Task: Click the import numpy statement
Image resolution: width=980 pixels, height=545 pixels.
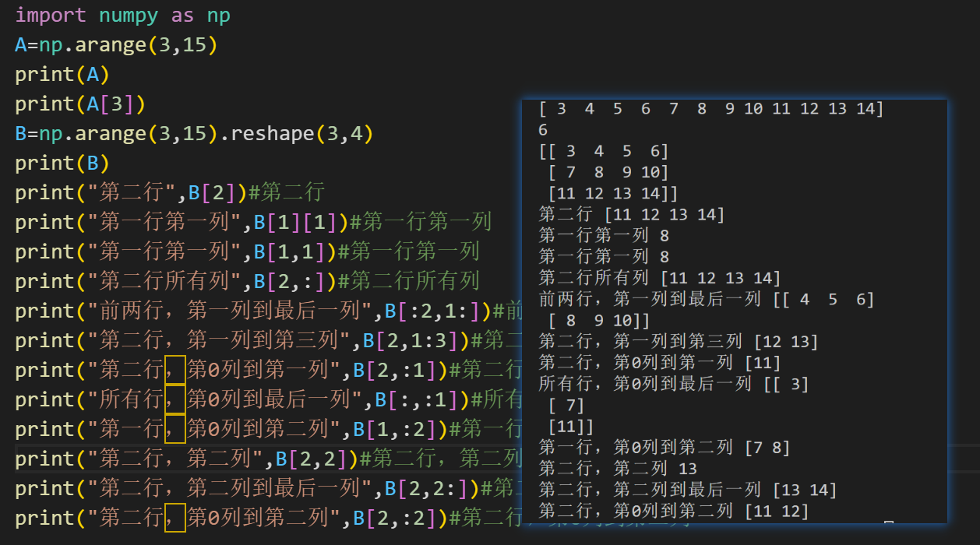Action: [117, 15]
